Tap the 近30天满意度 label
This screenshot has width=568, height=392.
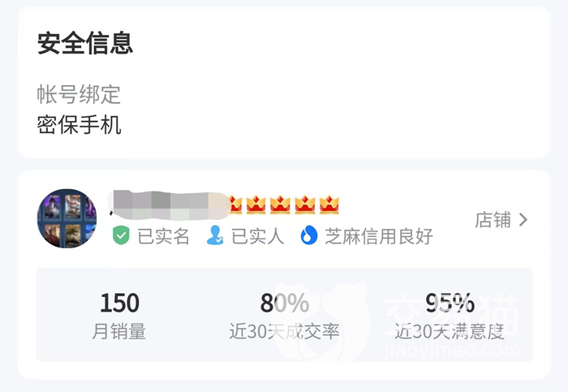(x=450, y=331)
